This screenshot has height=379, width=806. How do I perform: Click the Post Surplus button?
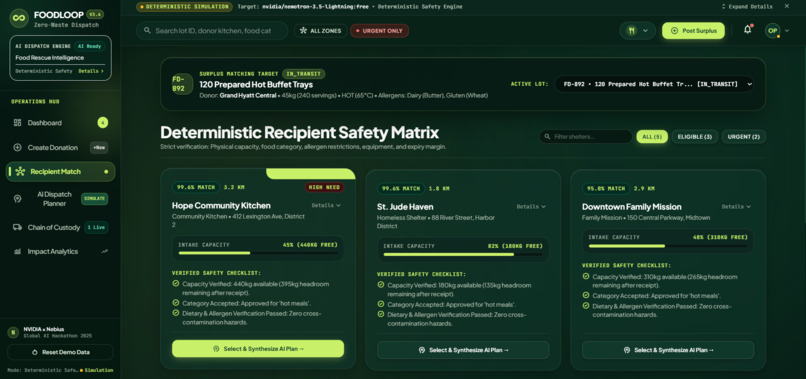point(693,31)
